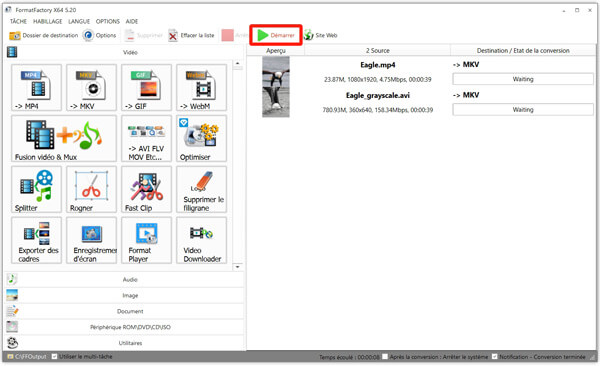Click the scroll down arrow of tools panel
Viewport: 600px width, 366px height.
click(x=238, y=267)
